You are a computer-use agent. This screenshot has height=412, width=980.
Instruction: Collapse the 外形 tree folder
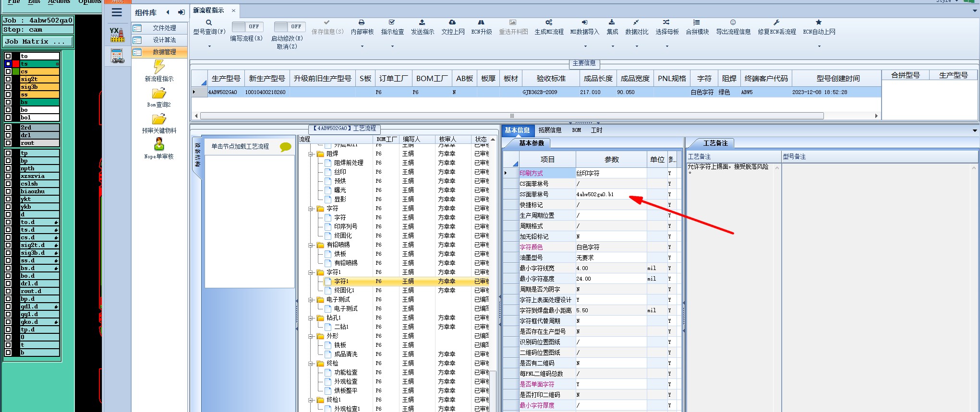pos(311,336)
